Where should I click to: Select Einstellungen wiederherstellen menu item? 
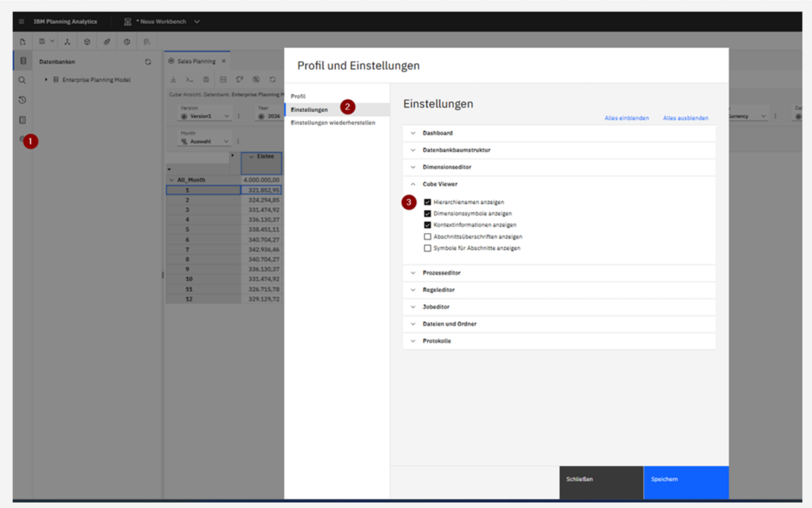(x=333, y=123)
